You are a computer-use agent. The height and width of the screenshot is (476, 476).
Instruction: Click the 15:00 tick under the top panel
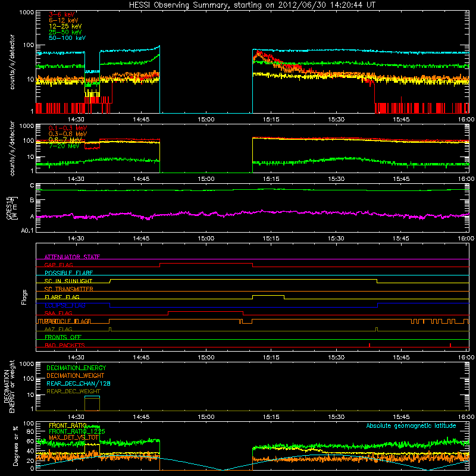(x=206, y=120)
